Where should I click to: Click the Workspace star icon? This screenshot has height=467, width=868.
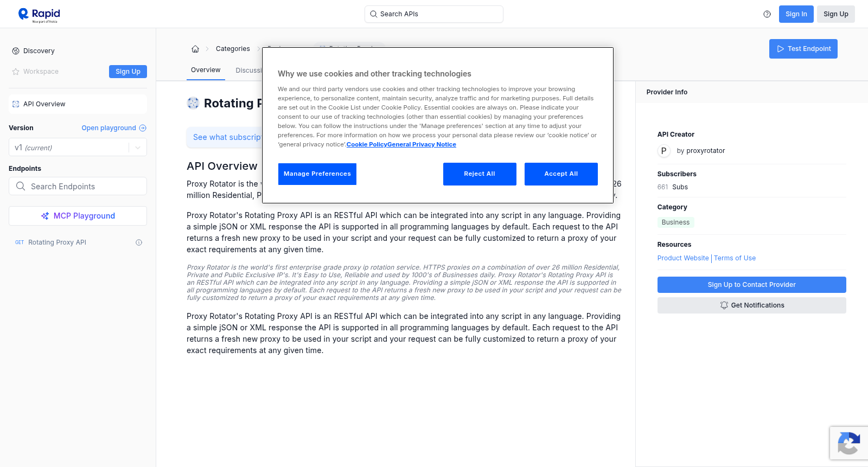click(x=16, y=72)
